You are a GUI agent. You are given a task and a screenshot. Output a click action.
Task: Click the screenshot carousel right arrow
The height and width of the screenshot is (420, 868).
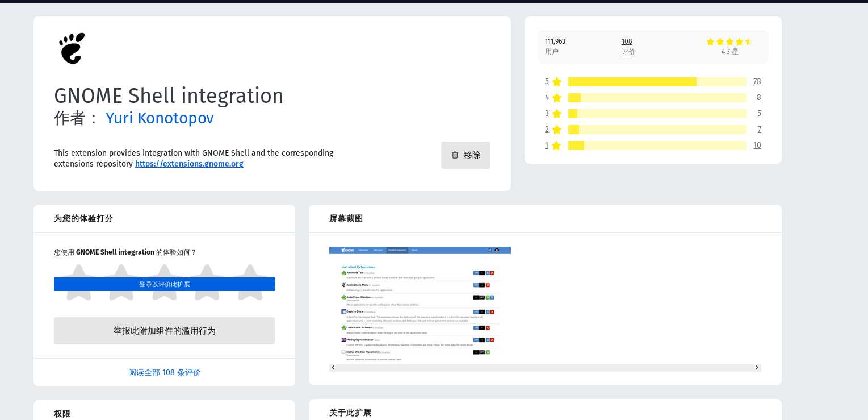coord(757,368)
